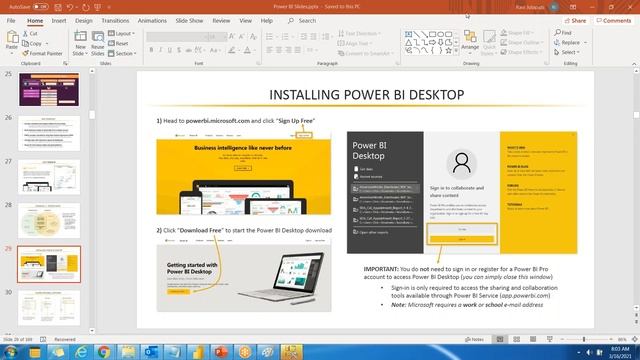Select slide 28 thumbnail with Venn diagram
The height and width of the screenshot is (360, 640).
pos(49,221)
